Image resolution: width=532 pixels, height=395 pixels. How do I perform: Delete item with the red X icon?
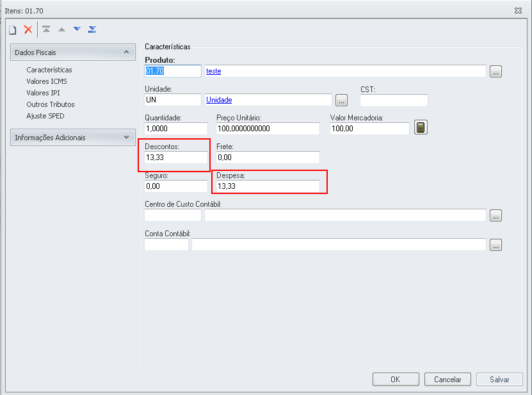(x=28, y=29)
